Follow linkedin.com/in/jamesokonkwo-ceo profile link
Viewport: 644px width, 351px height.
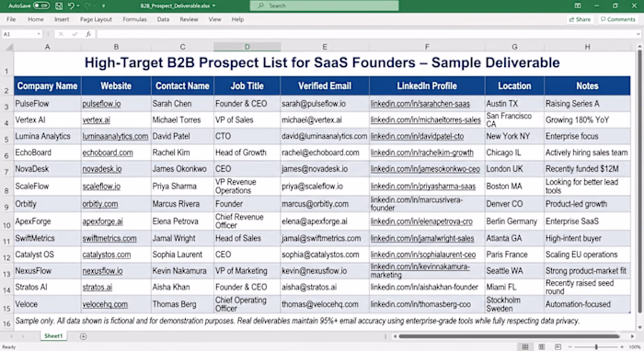pyautogui.click(x=425, y=169)
